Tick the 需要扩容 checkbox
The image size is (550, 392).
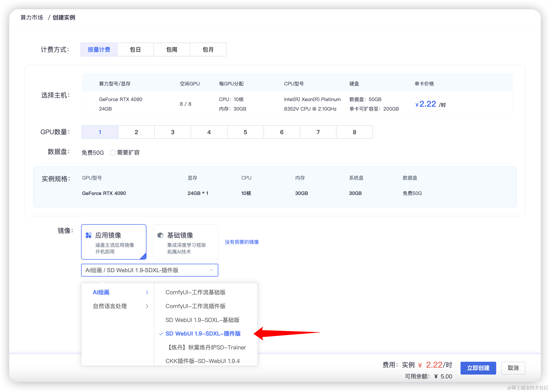pyautogui.click(x=112, y=153)
